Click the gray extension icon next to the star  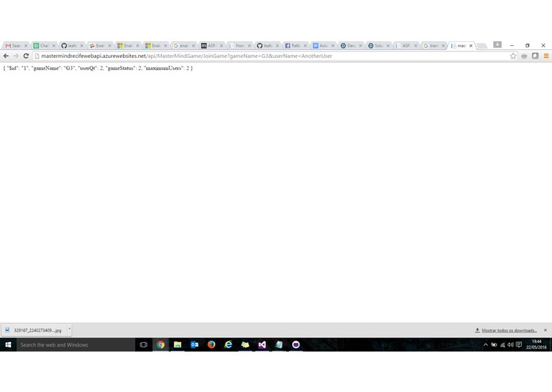coord(524,56)
